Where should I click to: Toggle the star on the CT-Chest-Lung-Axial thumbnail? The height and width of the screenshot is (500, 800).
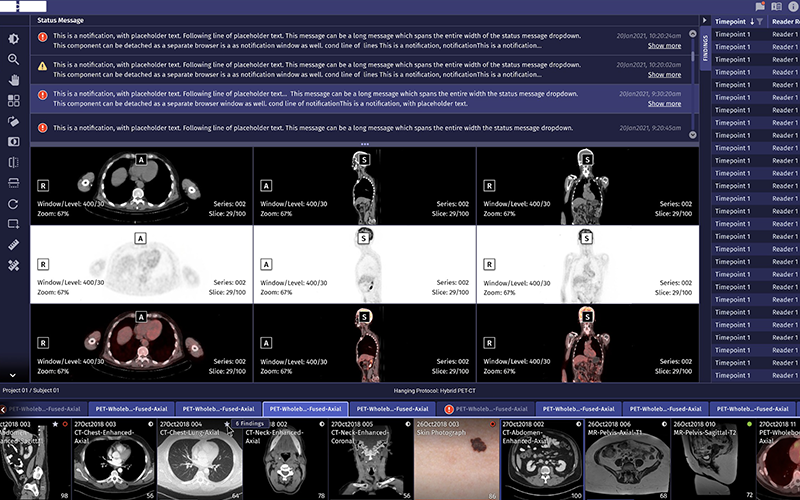click(227, 424)
